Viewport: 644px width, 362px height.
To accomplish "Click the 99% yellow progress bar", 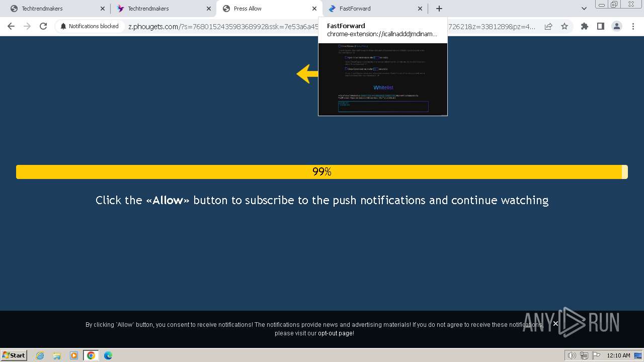I will click(322, 172).
